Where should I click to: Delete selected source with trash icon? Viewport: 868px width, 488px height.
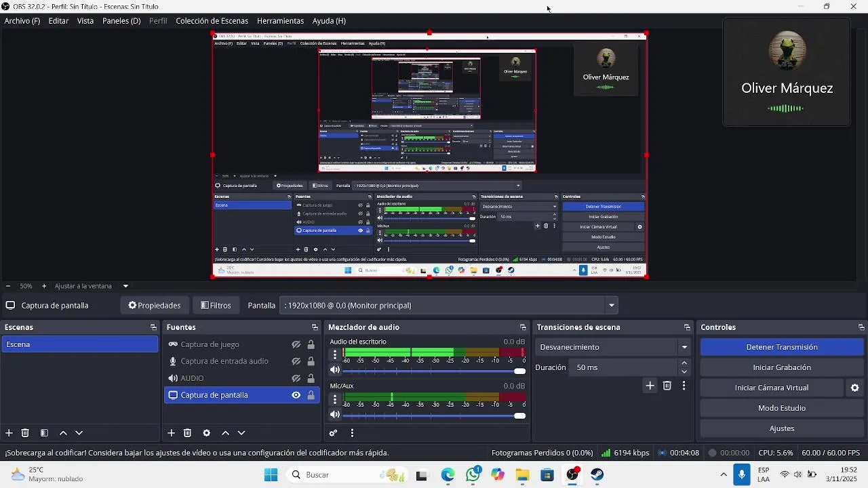188,433
